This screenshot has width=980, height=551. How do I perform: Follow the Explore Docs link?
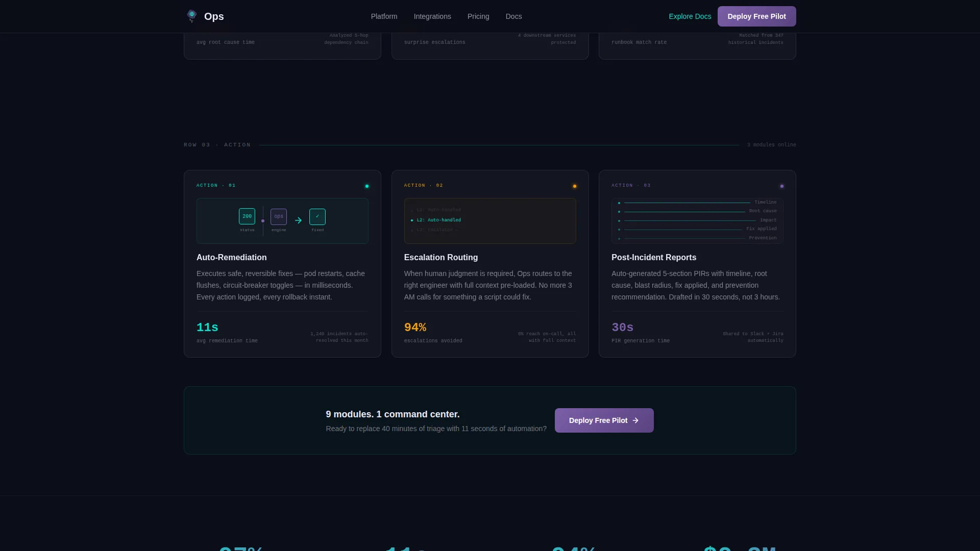tap(690, 16)
